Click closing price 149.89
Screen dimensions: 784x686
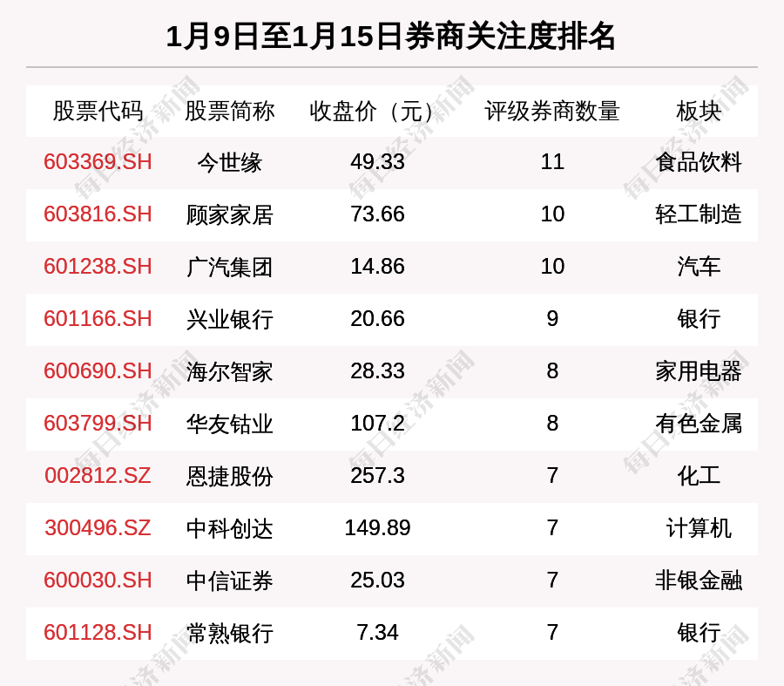[x=377, y=528]
